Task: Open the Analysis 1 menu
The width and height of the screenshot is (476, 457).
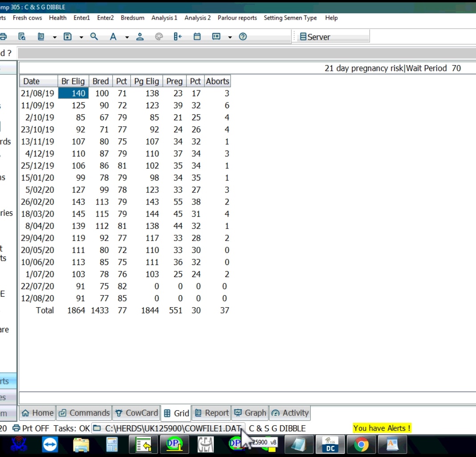Action: (x=164, y=18)
